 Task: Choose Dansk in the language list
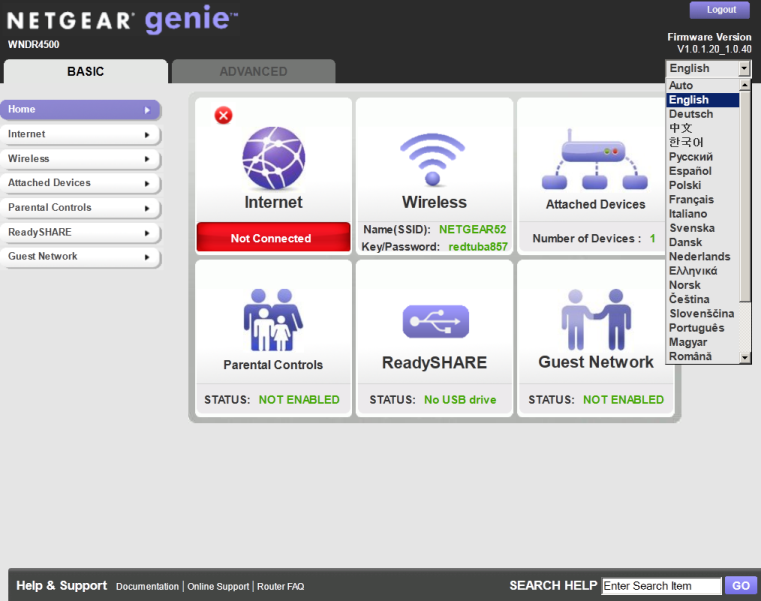coord(703,242)
